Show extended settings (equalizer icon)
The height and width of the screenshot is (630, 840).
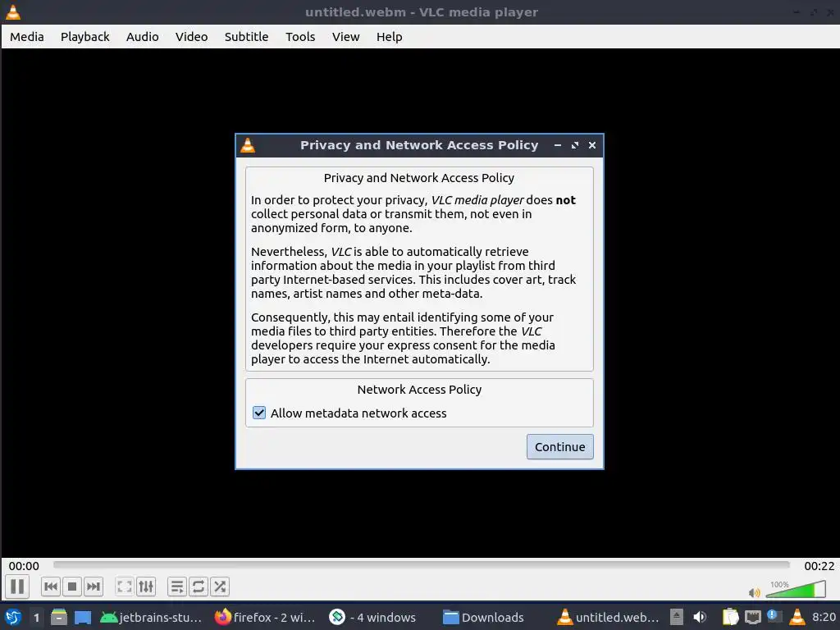tap(146, 587)
